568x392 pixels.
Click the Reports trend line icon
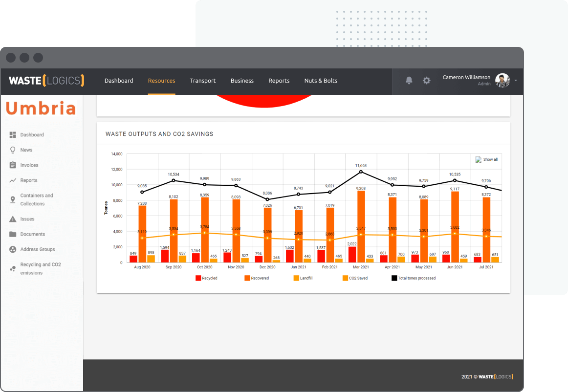tap(13, 180)
